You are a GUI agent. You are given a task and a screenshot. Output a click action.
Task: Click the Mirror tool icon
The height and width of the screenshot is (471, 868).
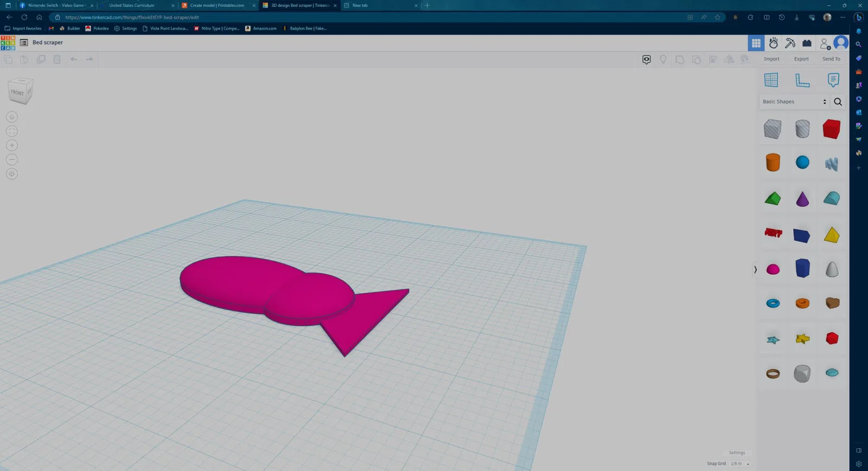click(729, 60)
